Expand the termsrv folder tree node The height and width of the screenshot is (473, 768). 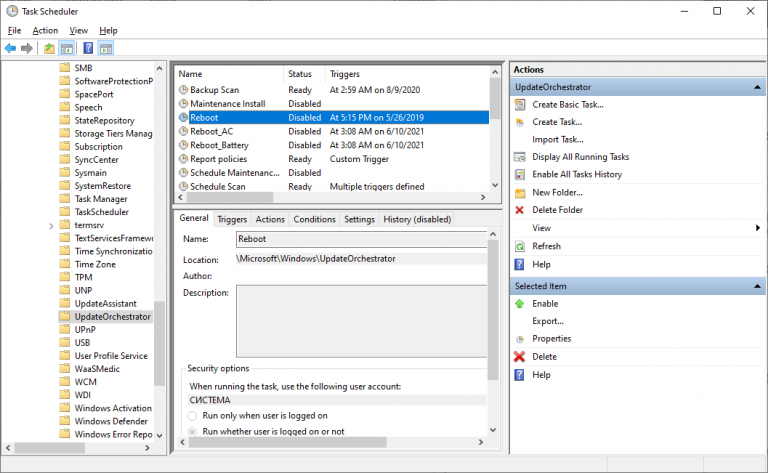point(51,225)
